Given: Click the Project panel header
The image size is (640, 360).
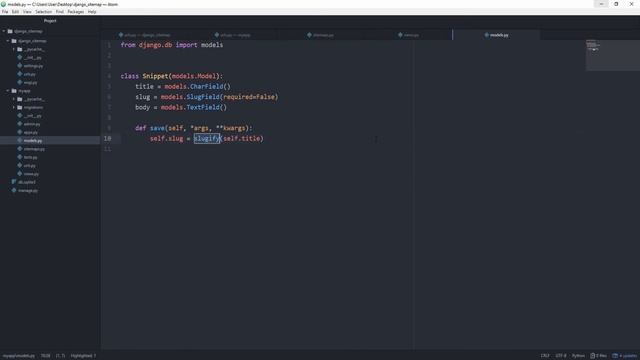Looking at the screenshot, I should coord(50,21).
